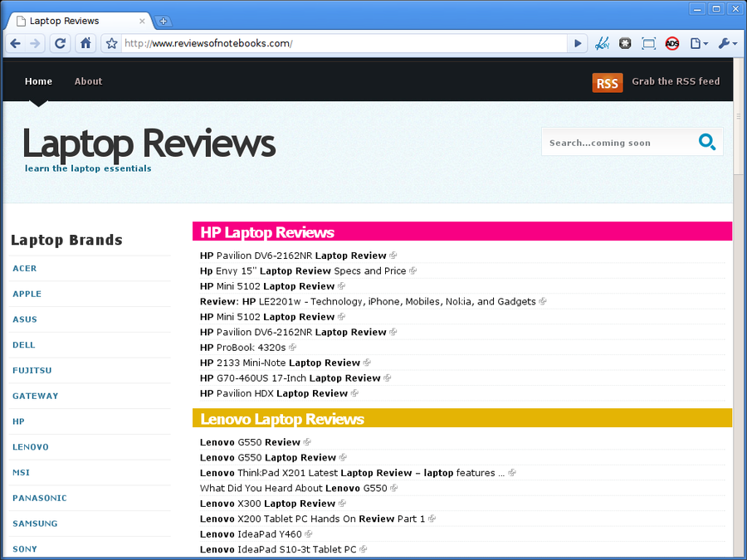Close the Laptop Reviews tab
The width and height of the screenshot is (747, 560).
(142, 21)
